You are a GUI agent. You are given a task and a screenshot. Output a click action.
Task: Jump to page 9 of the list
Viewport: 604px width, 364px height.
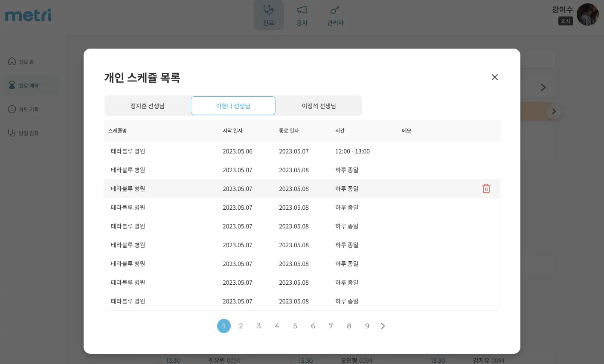click(x=367, y=326)
